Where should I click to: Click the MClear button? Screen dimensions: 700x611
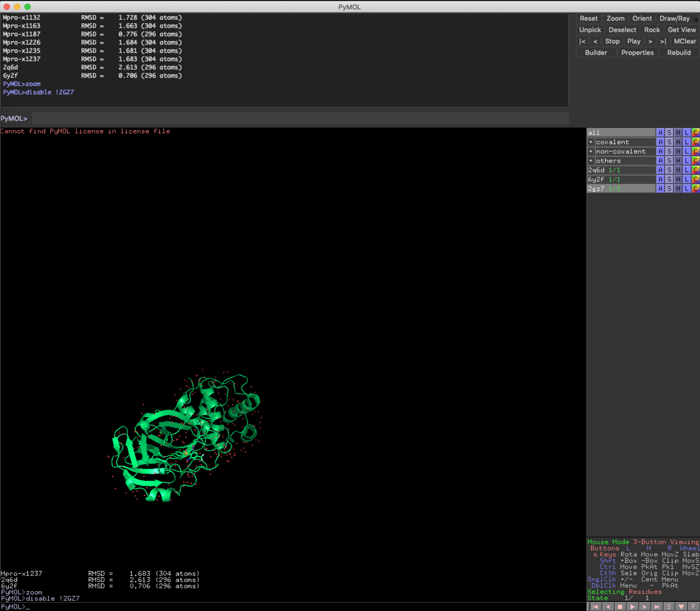click(x=685, y=41)
